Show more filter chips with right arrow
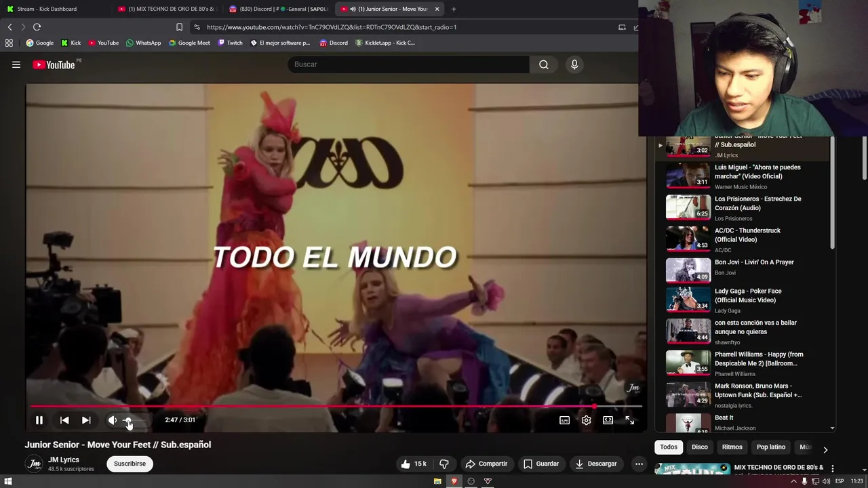Image resolution: width=868 pixels, height=488 pixels. click(x=825, y=449)
